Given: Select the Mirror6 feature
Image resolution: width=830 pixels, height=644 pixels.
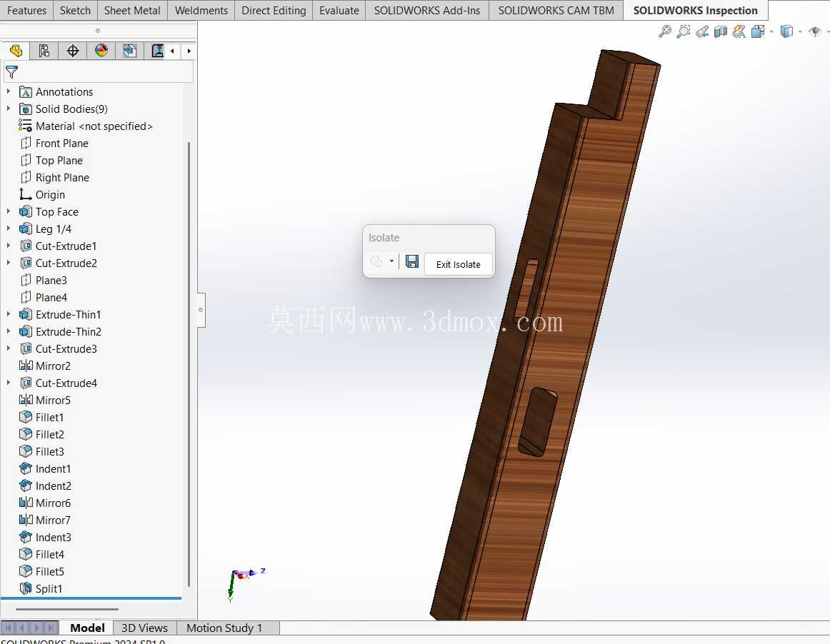Looking at the screenshot, I should pos(45,503).
